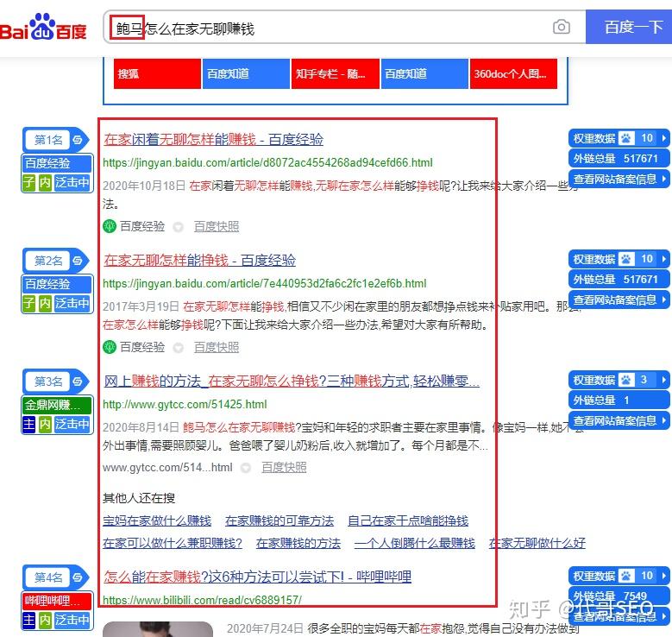Open the 哔哩哔哩 result 怎么能在家赚钱
The image size is (672, 637).
pyautogui.click(x=257, y=577)
